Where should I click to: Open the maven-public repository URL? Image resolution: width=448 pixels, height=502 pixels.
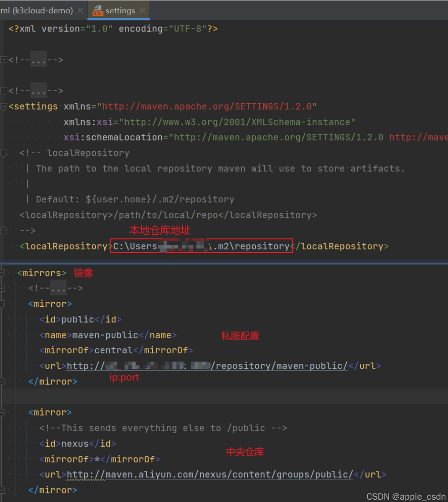(x=207, y=366)
